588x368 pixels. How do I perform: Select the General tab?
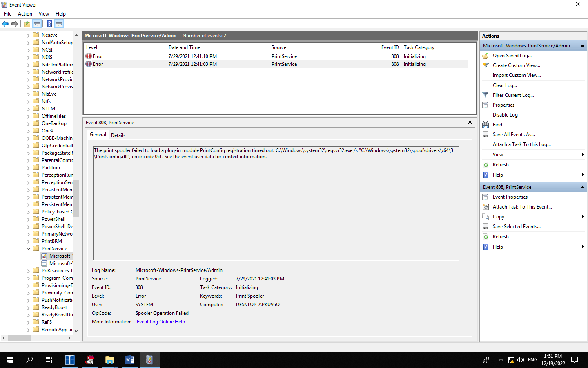click(98, 135)
